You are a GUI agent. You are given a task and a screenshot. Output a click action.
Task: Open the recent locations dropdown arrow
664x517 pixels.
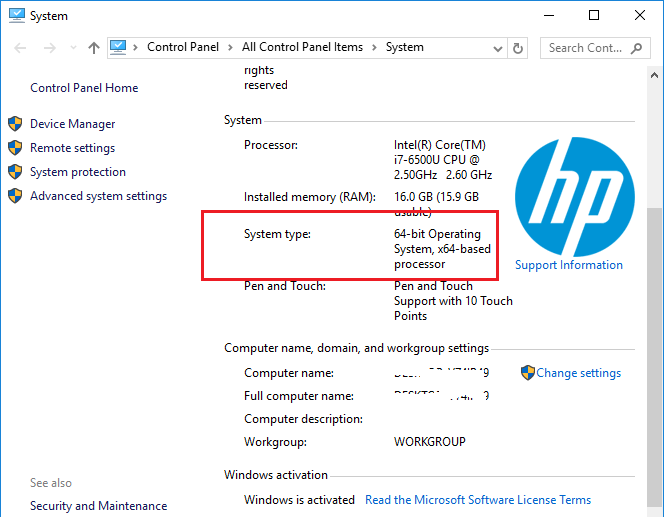pyautogui.click(x=72, y=47)
